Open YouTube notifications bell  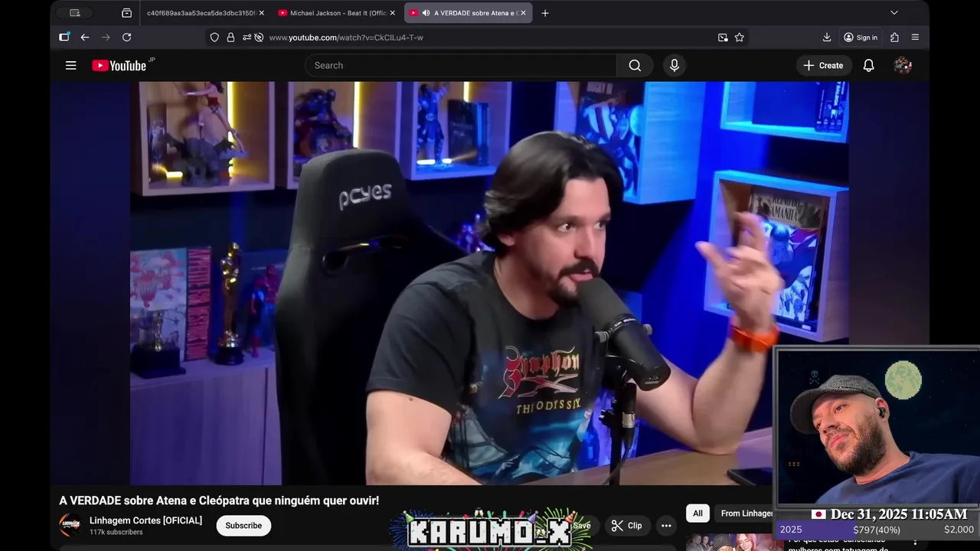pos(869,66)
